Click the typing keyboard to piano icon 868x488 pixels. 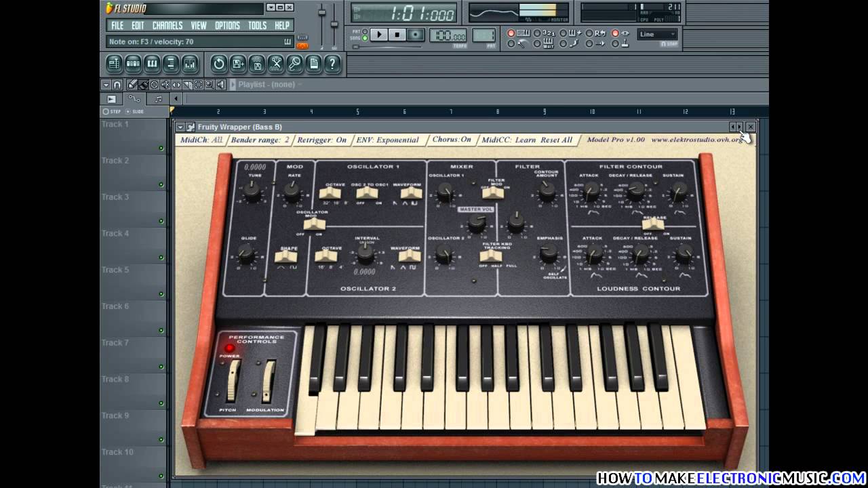(302, 37)
